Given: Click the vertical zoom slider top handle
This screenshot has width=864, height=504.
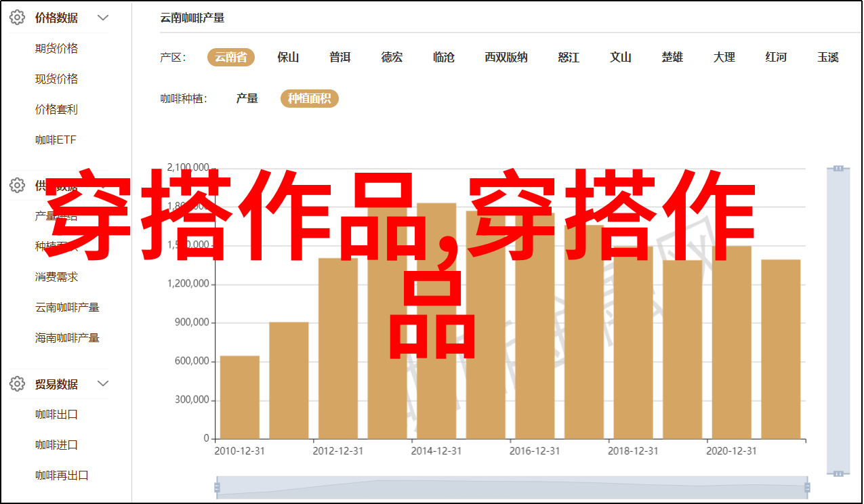Looking at the screenshot, I should pos(838,168).
